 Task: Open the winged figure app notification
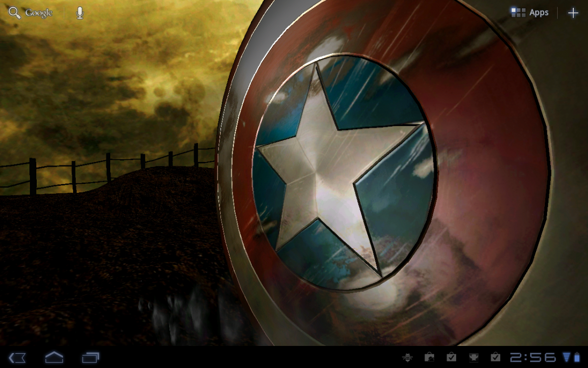(x=473, y=357)
